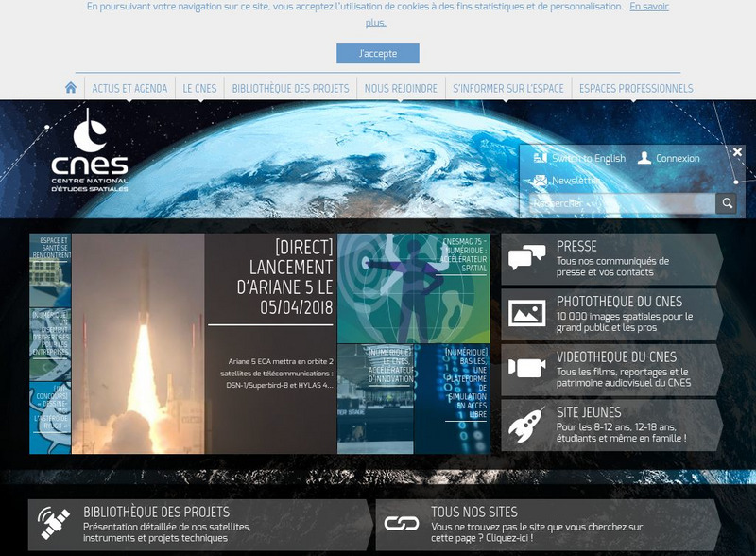The height and width of the screenshot is (556, 756).
Task: Open BIBLIOTHÈQUE DES PROJETS menu item
Action: (290, 88)
